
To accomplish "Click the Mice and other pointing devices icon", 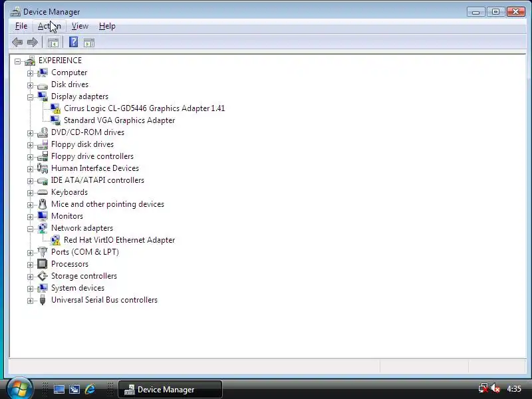I will (x=43, y=204).
